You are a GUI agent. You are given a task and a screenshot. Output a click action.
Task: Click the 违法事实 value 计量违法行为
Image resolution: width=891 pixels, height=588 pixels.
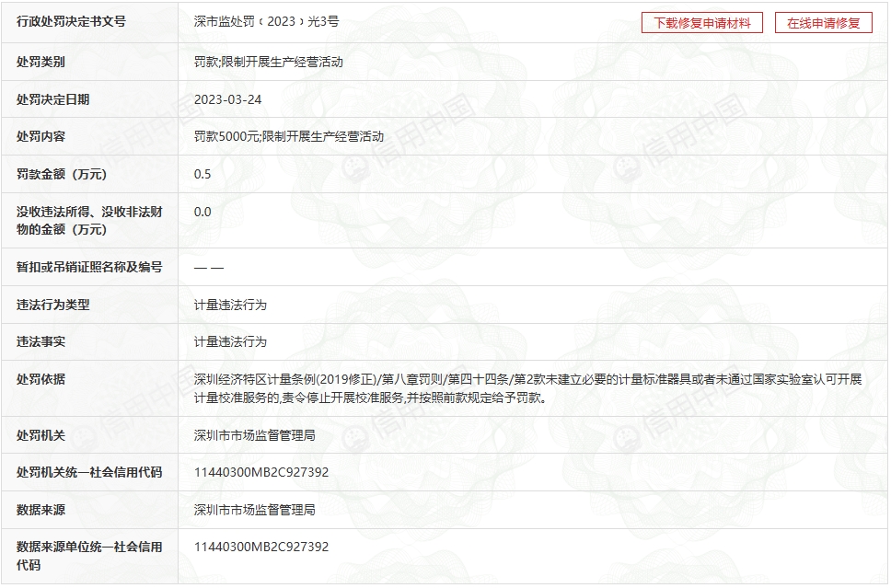pyautogui.click(x=230, y=341)
